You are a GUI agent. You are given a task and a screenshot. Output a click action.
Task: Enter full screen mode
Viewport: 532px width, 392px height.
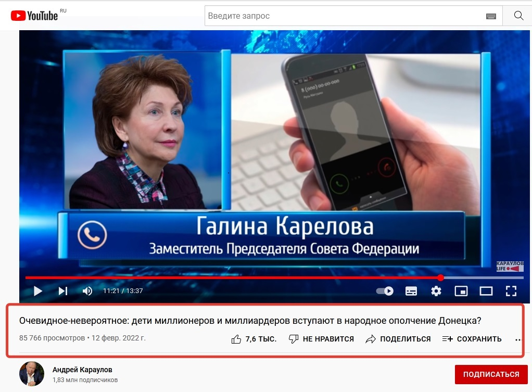tap(511, 291)
